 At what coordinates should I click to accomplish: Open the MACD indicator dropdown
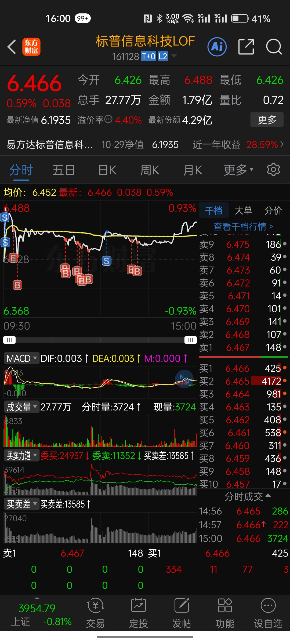[x=21, y=358]
